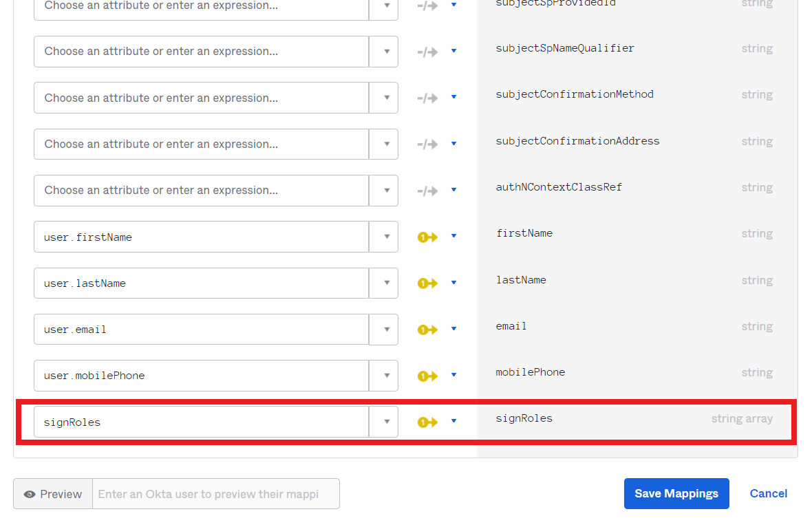Screen dimensions: 812x527
Task: Expand attribute dropdown of signRoles field
Action: pos(384,421)
